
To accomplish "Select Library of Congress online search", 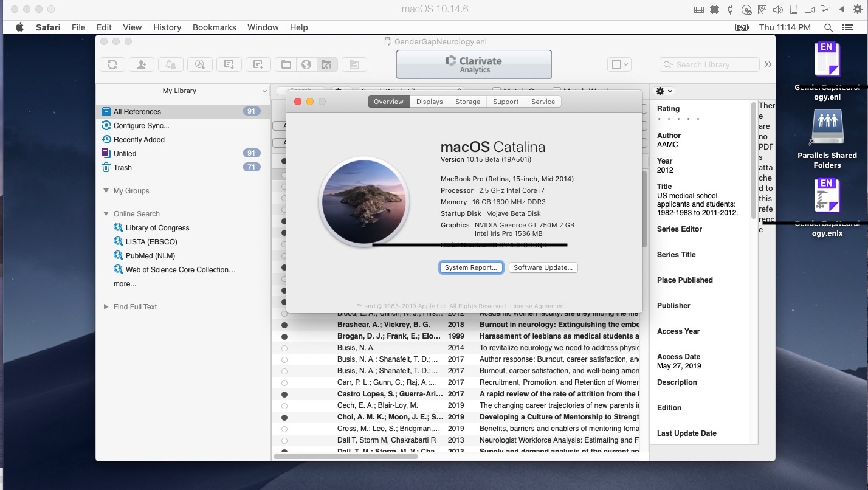I will click(157, 228).
